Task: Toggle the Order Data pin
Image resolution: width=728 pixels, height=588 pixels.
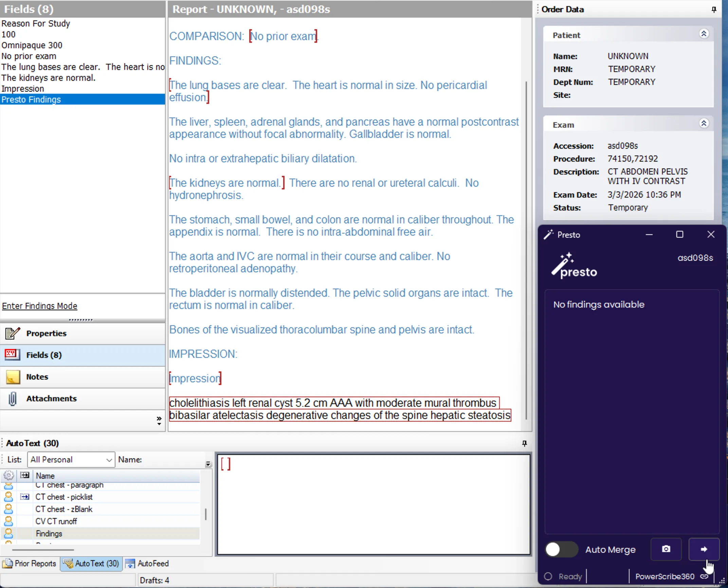Action: tap(713, 9)
